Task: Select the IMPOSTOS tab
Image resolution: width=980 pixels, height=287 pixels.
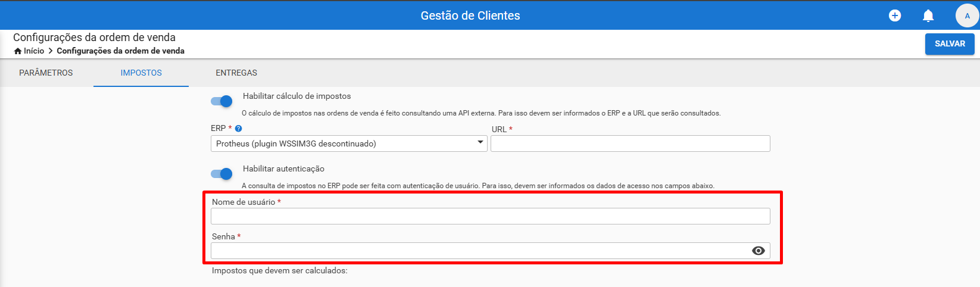Action: (141, 73)
